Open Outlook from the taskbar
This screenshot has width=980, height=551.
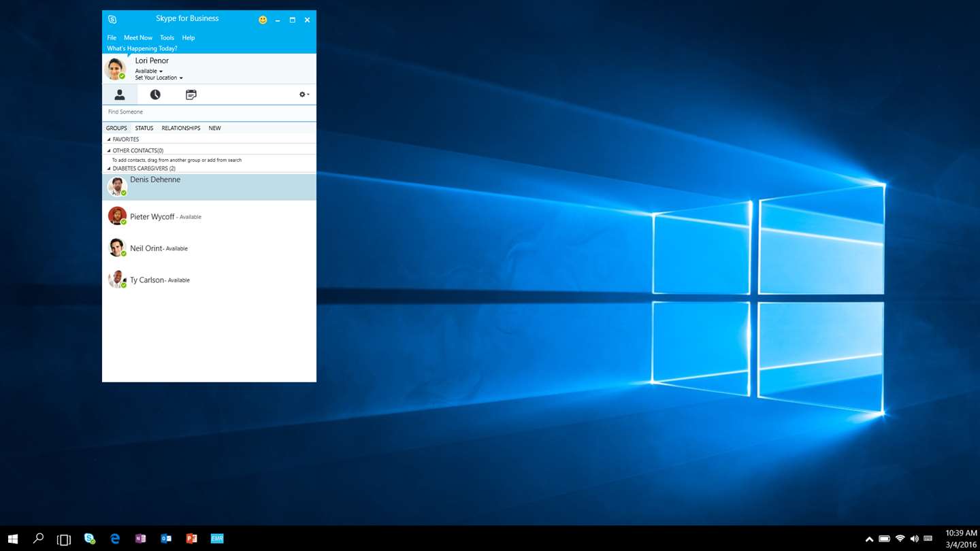[166, 538]
